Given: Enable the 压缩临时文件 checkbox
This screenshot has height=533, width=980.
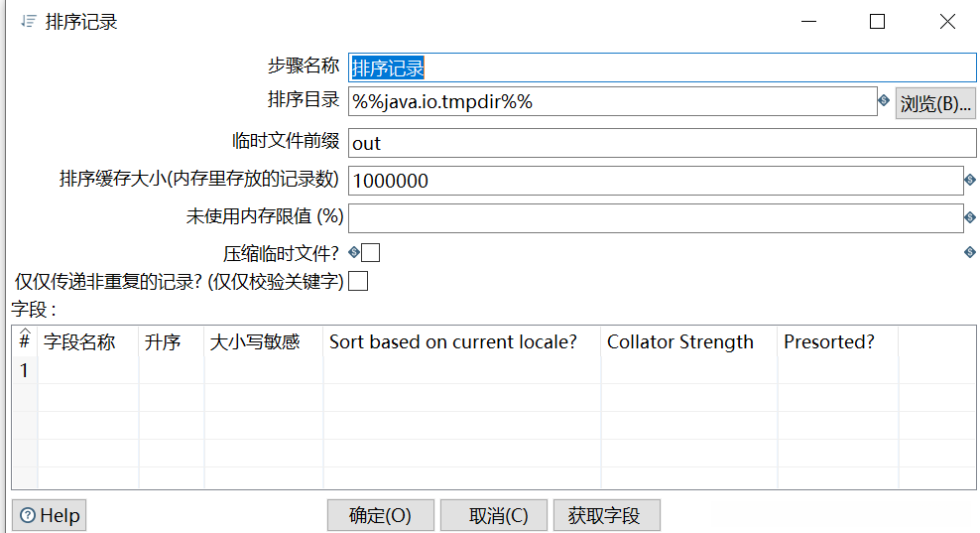Looking at the screenshot, I should click(371, 253).
